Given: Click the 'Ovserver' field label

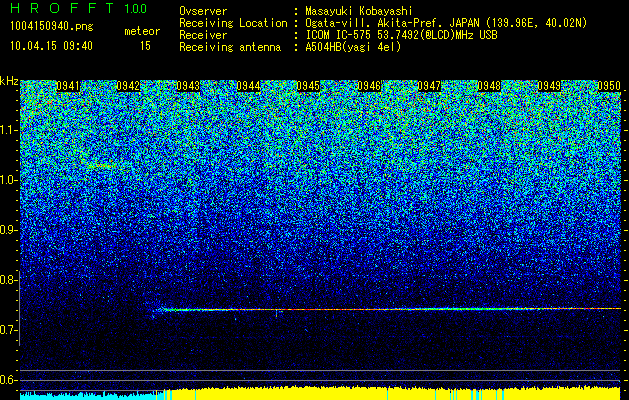Looking at the screenshot, I should (x=203, y=11).
